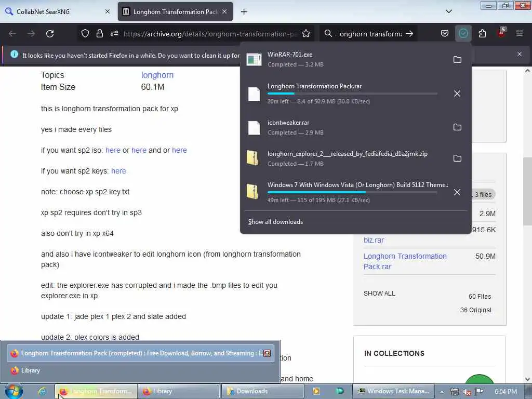This screenshot has width=532, height=399.
Task: Expand SHOW ALL files list
Action: click(379, 294)
